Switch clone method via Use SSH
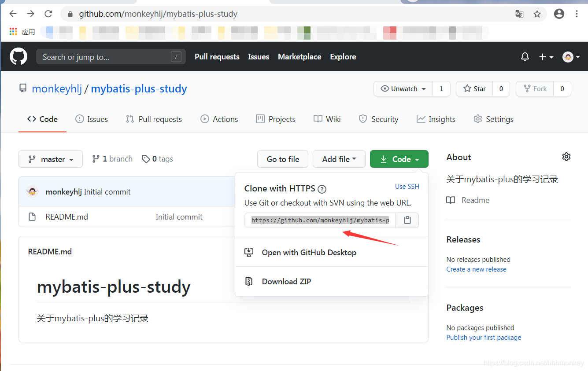The height and width of the screenshot is (371, 588). [x=407, y=187]
